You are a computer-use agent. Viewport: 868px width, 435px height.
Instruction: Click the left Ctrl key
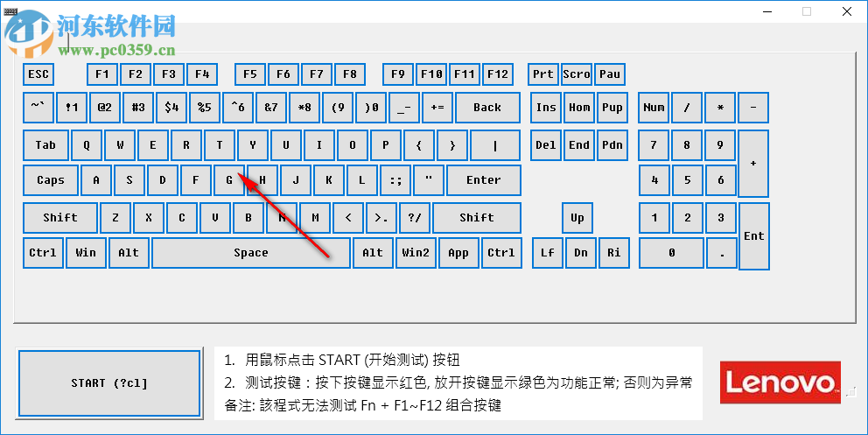click(x=43, y=253)
